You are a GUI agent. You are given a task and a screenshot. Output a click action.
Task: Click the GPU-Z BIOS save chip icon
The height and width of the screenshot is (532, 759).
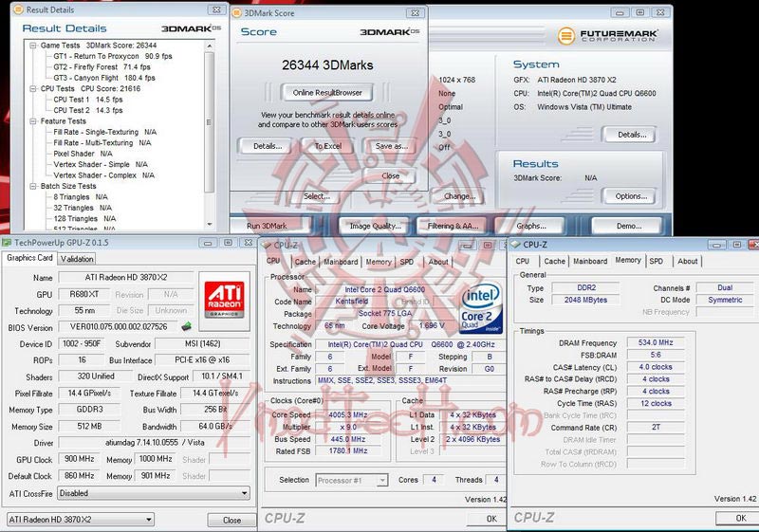[x=186, y=326]
